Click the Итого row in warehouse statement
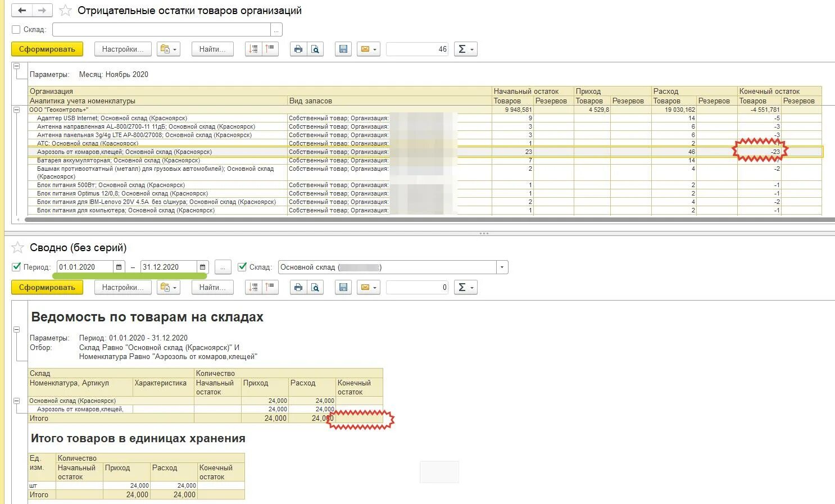This screenshot has height=504, width=835. click(x=206, y=418)
